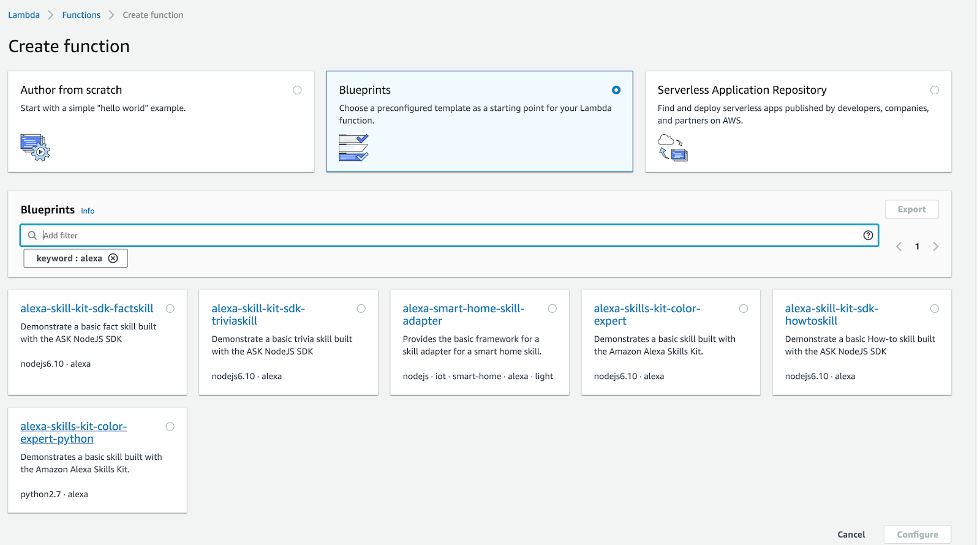Click the Serverless Application Repository cloud icon
980x545 pixels.
673,148
